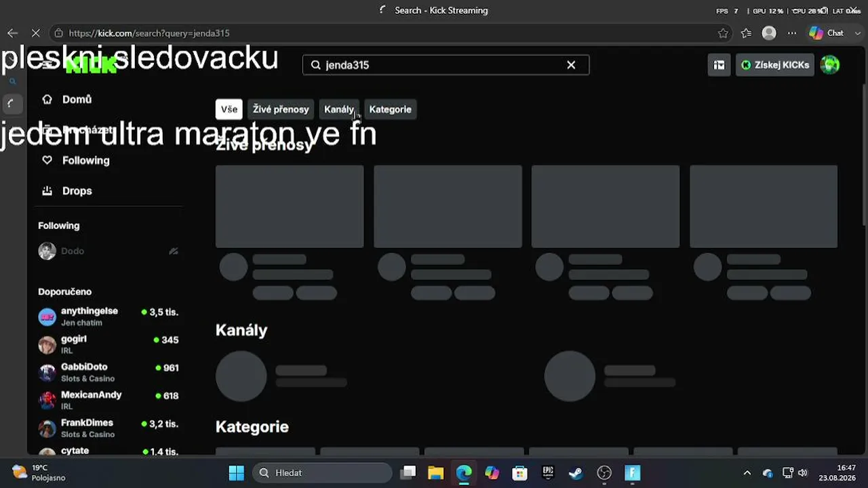Open Epic Games Launcher from taskbar
The image size is (868, 488).
548,473
